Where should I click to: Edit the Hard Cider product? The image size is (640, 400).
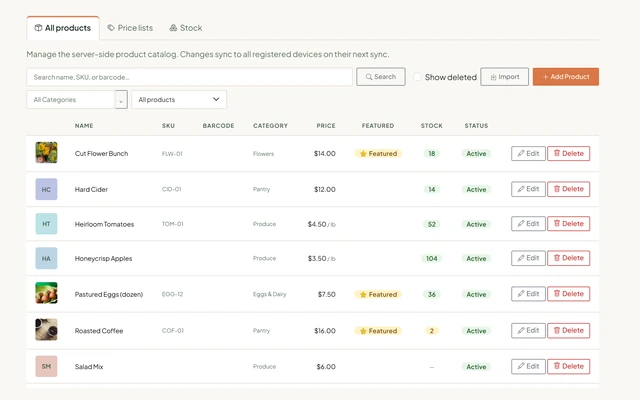click(528, 189)
